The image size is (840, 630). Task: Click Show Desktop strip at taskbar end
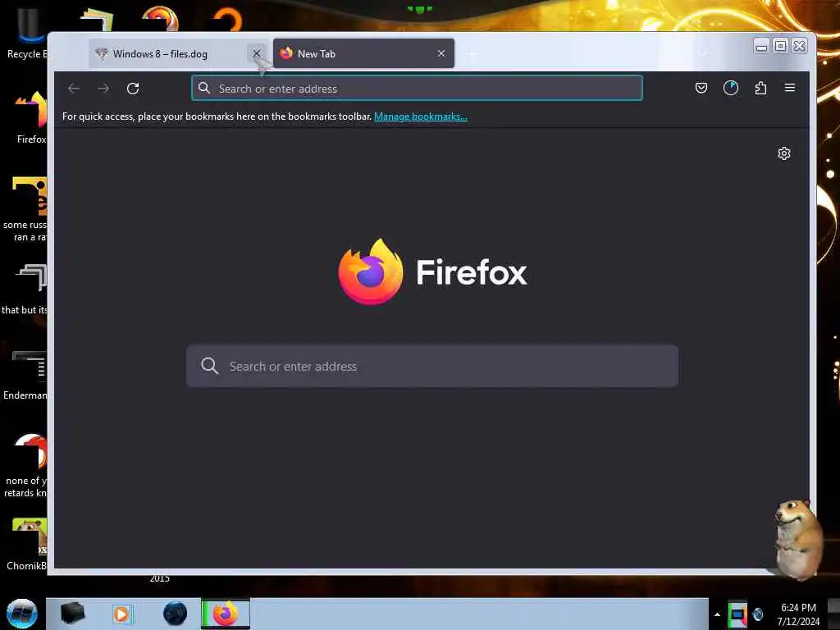pos(833,614)
